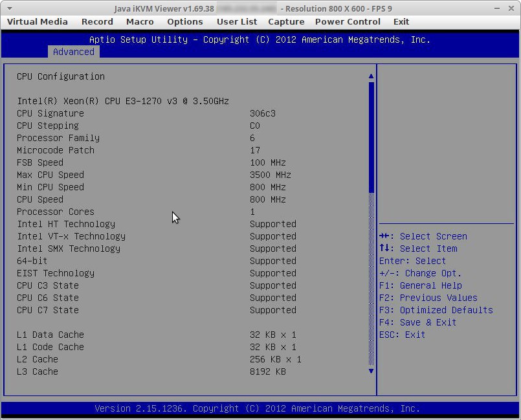Click the +/-: Change Opt. help line

click(x=420, y=273)
